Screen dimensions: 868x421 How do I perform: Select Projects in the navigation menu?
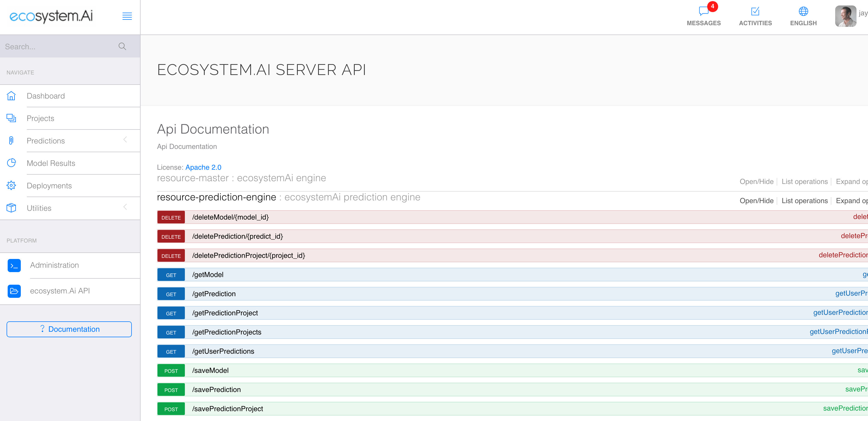(40, 119)
